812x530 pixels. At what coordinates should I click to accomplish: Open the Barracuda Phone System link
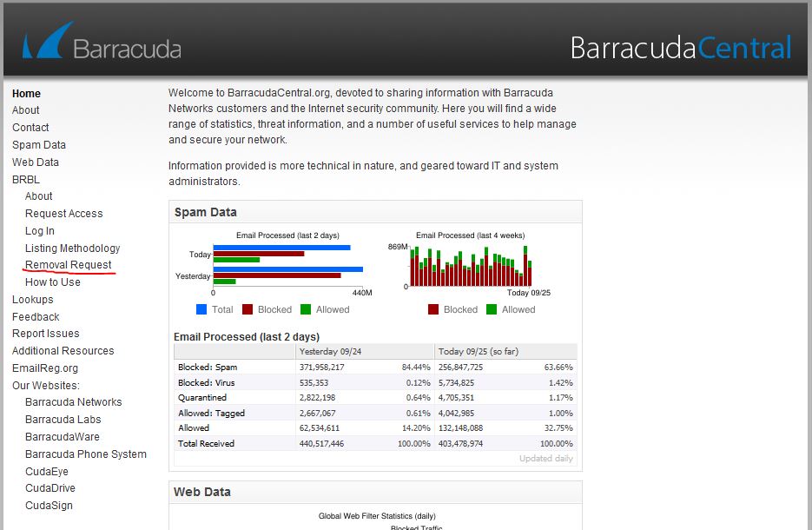[x=86, y=454]
